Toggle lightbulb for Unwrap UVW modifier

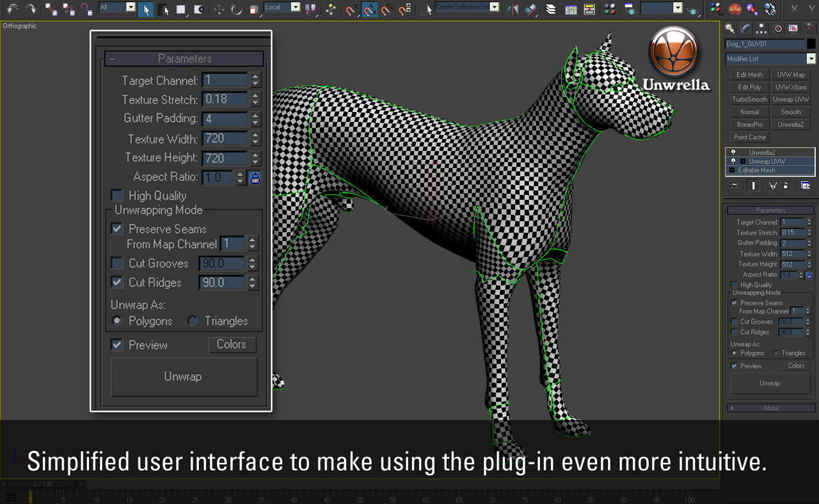(x=733, y=161)
